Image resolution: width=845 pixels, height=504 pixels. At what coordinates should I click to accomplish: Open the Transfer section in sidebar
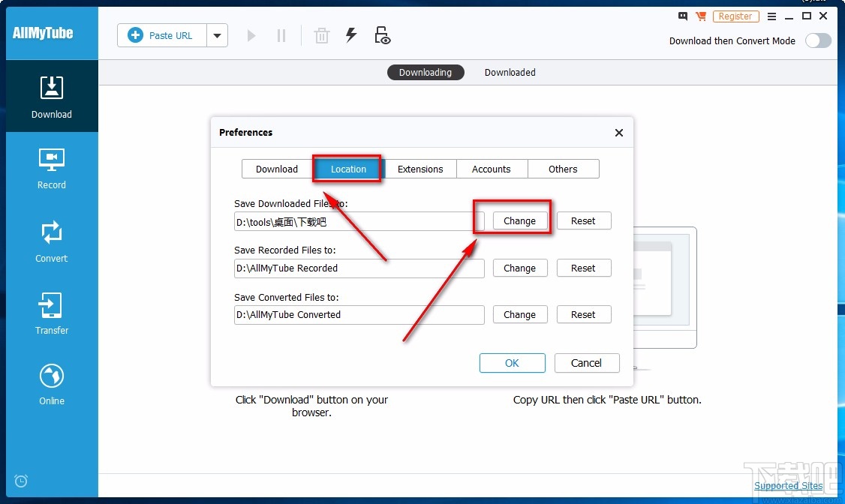(52, 313)
